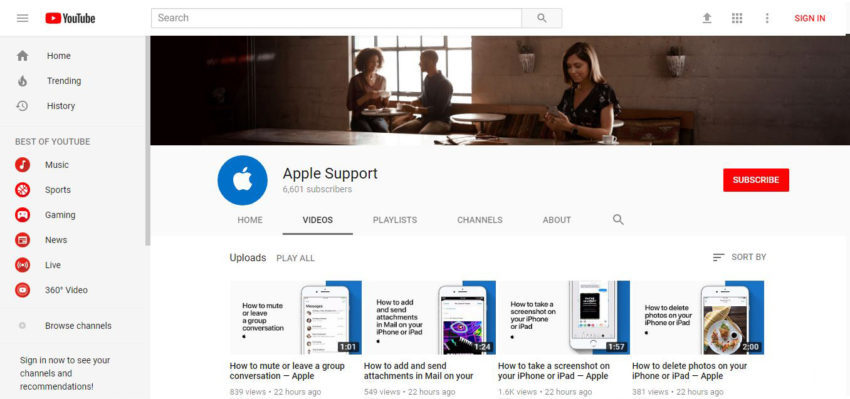Click the Sort By lines icon

click(718, 257)
